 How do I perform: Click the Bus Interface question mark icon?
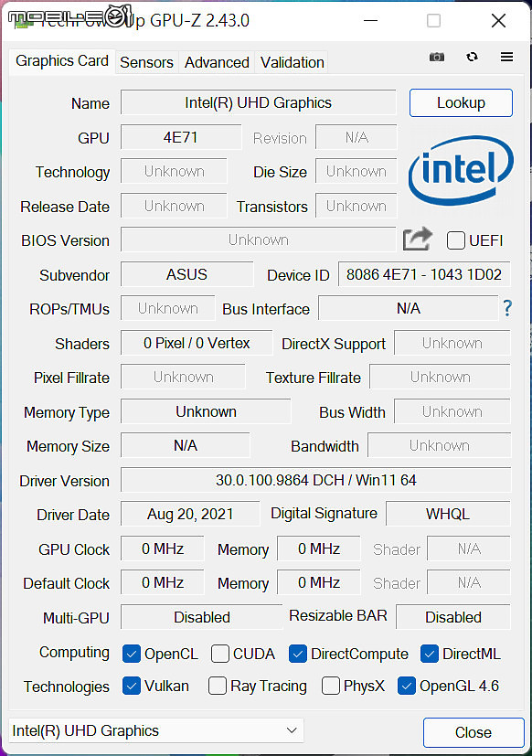[x=507, y=308]
